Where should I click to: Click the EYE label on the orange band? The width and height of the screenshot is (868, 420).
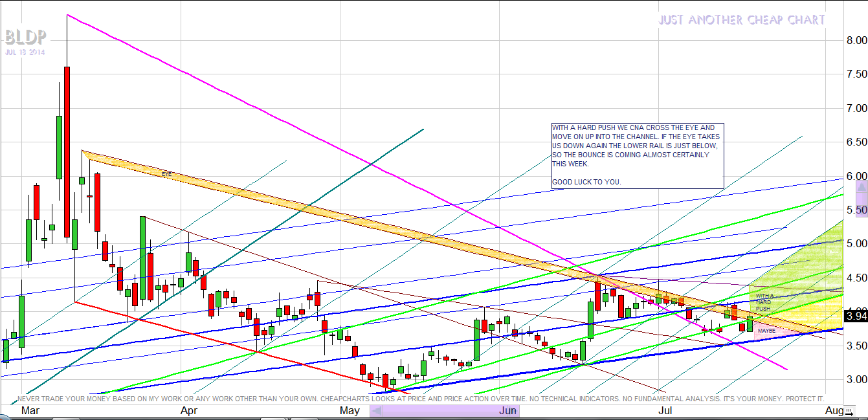click(x=167, y=174)
